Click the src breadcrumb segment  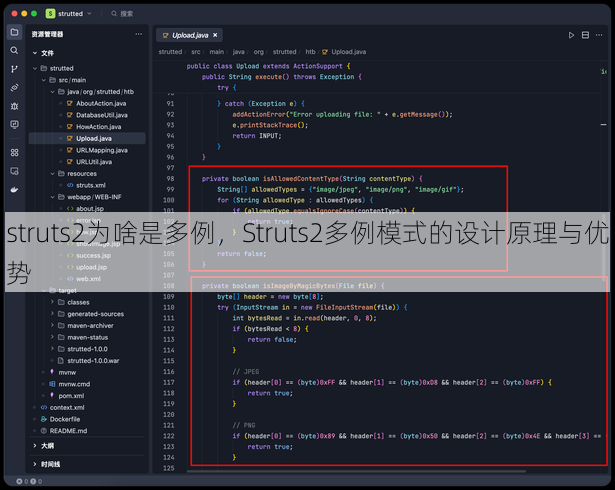point(196,52)
